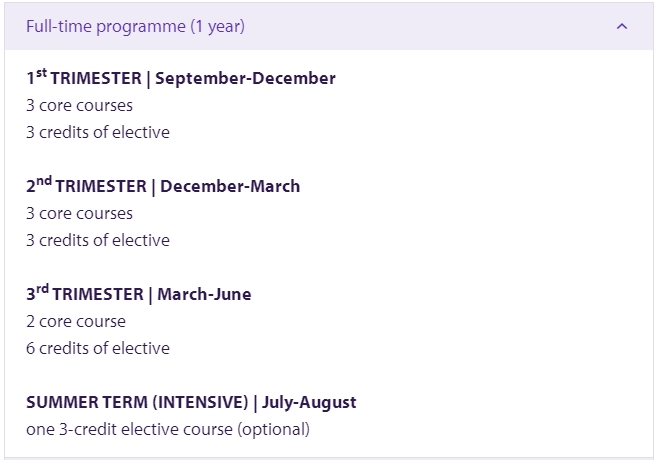Click the (1 year) text in header
The height and width of the screenshot is (460, 659).
[218, 26]
